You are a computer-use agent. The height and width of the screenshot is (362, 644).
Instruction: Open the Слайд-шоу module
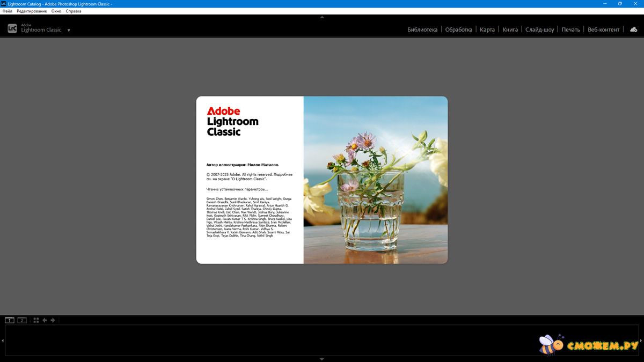[x=539, y=29]
